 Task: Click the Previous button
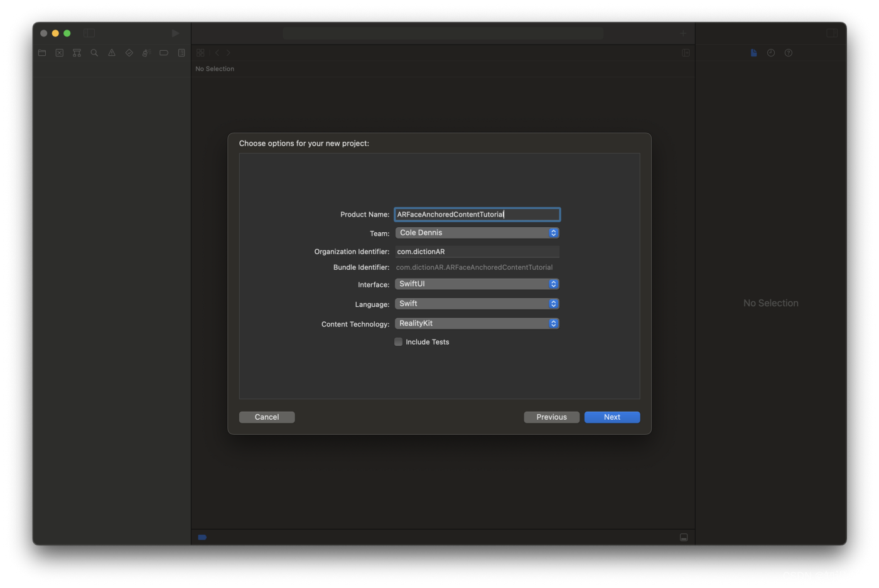551,417
